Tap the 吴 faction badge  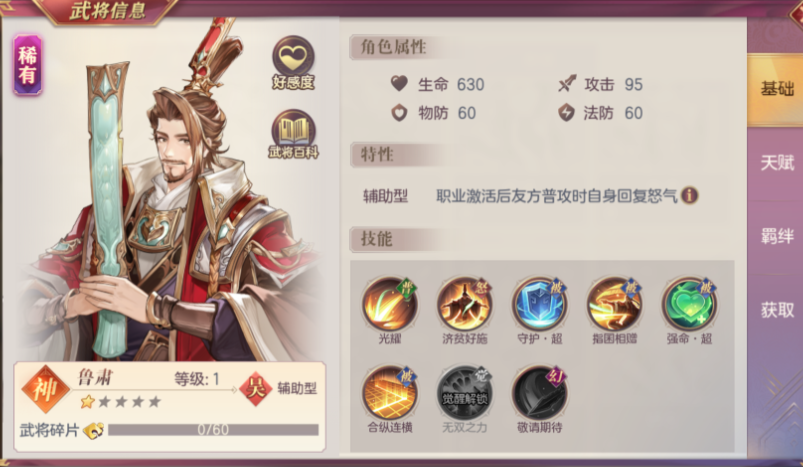(256, 388)
